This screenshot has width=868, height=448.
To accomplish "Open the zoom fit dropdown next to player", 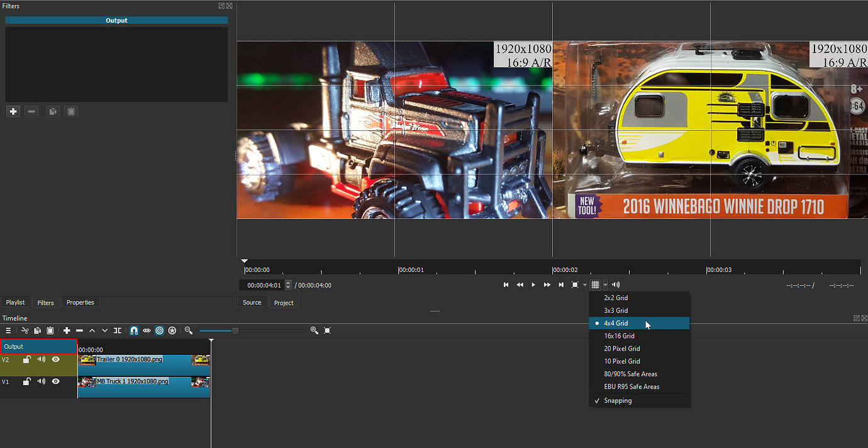I will pos(584,284).
